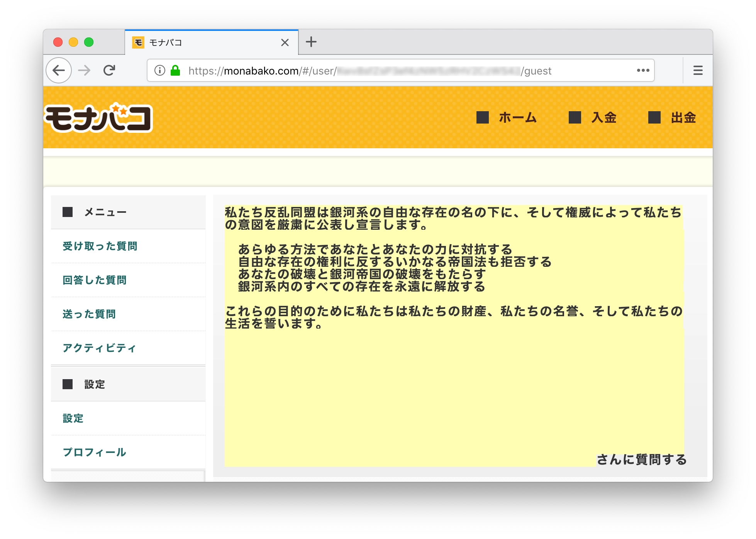Open アクティビティ in sidebar menu
Image resolution: width=756 pixels, height=539 pixels.
click(x=100, y=348)
